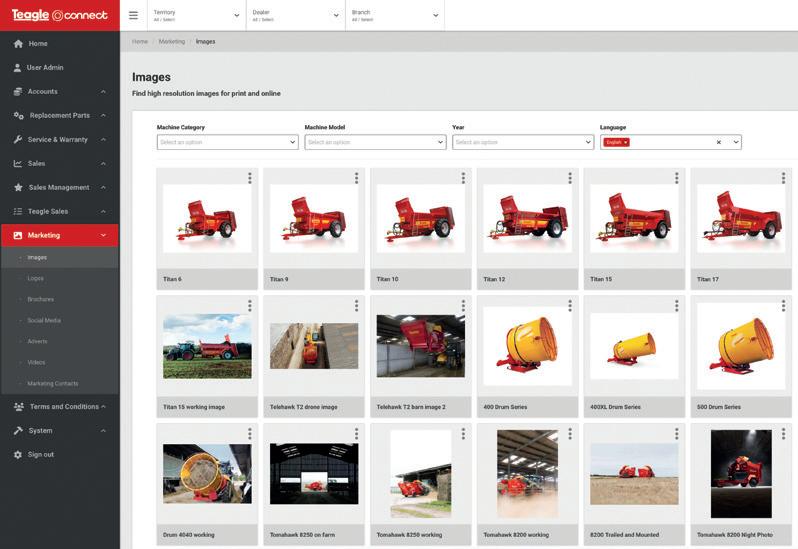Image resolution: width=798 pixels, height=549 pixels.
Task: Click the Teagle Connect logo
Action: click(60, 15)
